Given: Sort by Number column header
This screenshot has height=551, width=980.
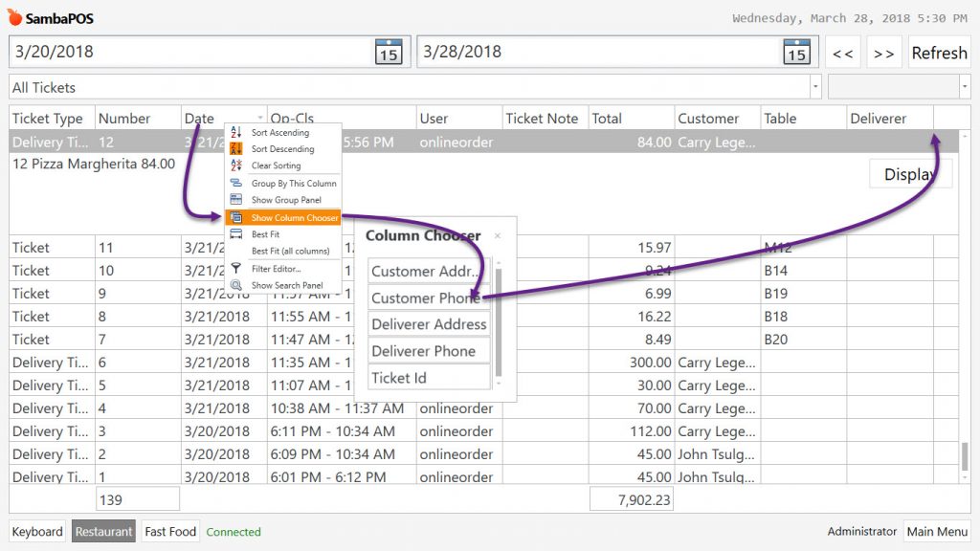Looking at the screenshot, I should pos(138,118).
